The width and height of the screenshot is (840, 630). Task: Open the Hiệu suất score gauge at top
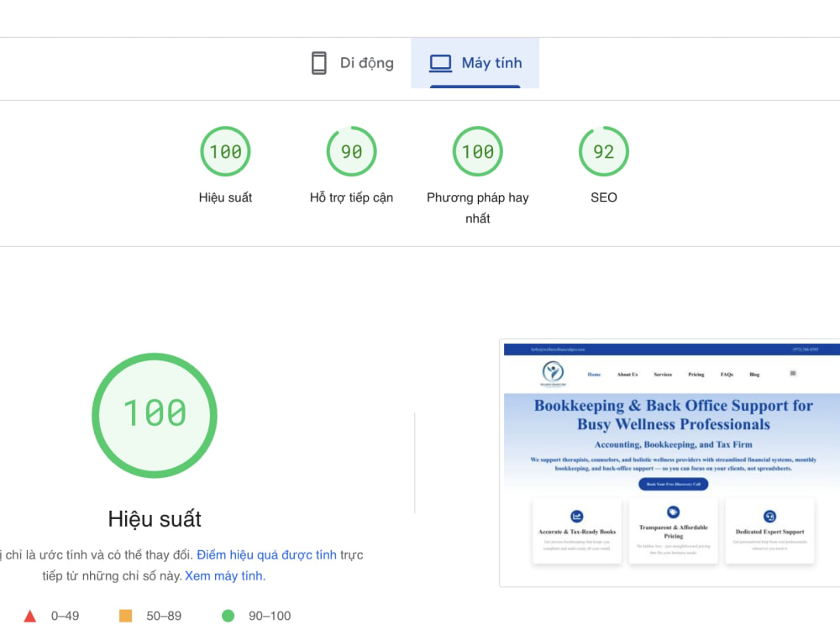[225, 151]
